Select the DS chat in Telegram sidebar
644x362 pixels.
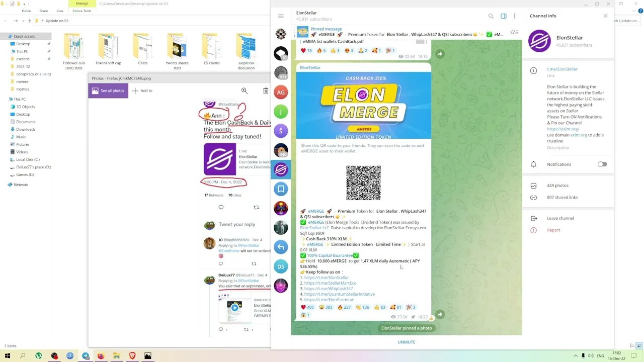281,266
